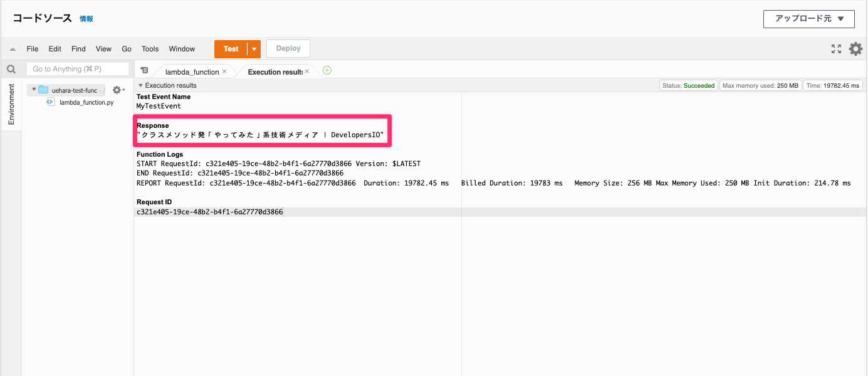Open a new editor tab with the plus icon
The width and height of the screenshot is (868, 376).
coord(327,71)
